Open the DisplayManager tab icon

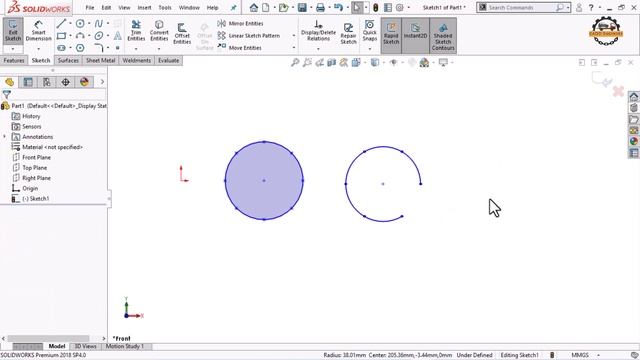coord(84,82)
